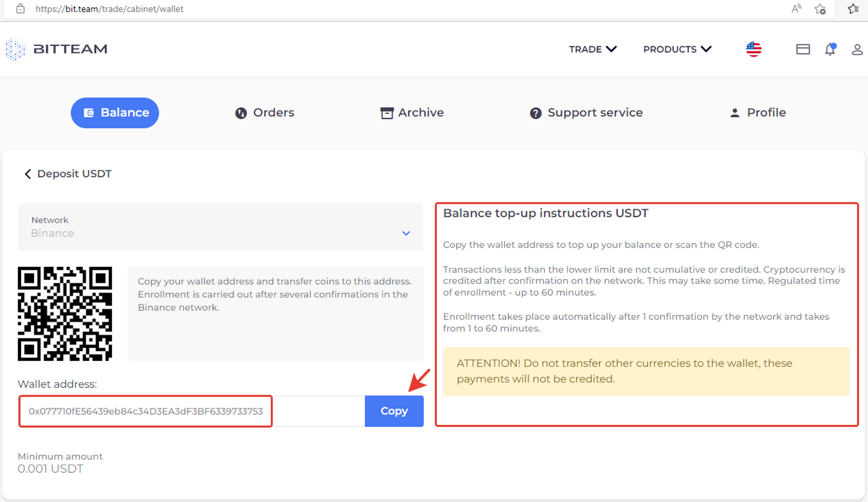The image size is (868, 502).
Task: Open the PRODUCTS dropdown menu
Action: coord(677,49)
